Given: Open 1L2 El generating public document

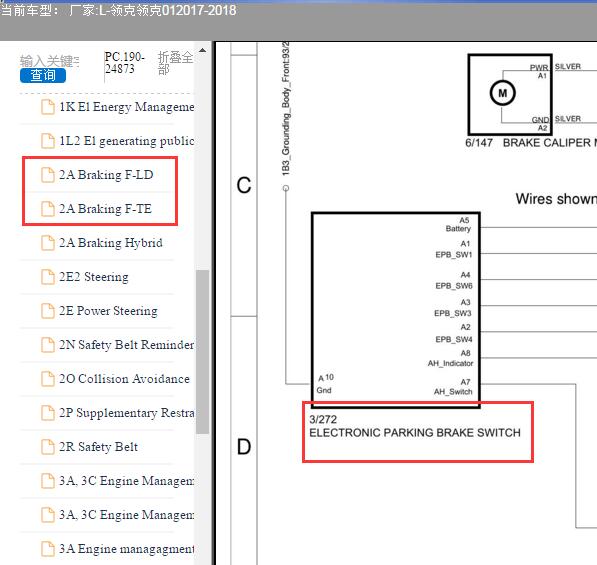Looking at the screenshot, I should pyautogui.click(x=126, y=141).
